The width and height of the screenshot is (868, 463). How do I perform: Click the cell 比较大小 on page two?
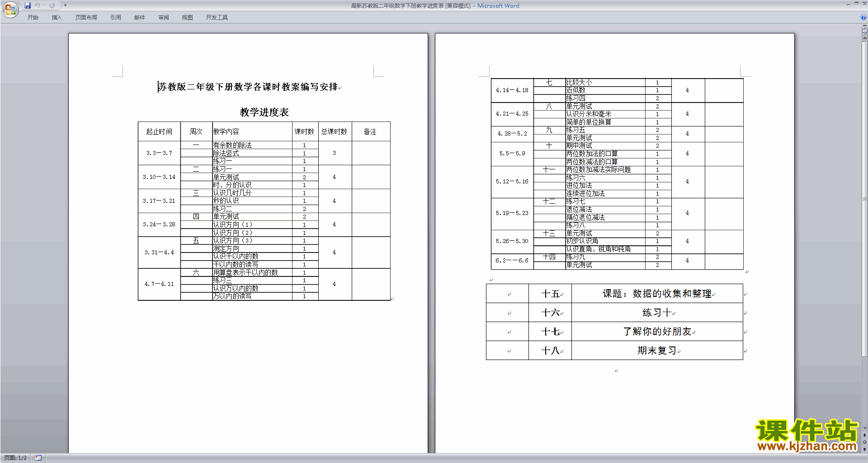coord(605,82)
